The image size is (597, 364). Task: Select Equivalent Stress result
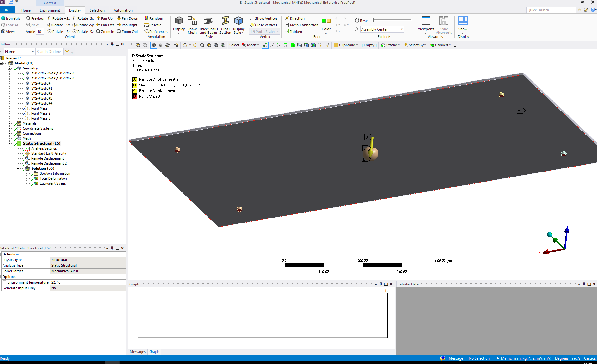53,183
